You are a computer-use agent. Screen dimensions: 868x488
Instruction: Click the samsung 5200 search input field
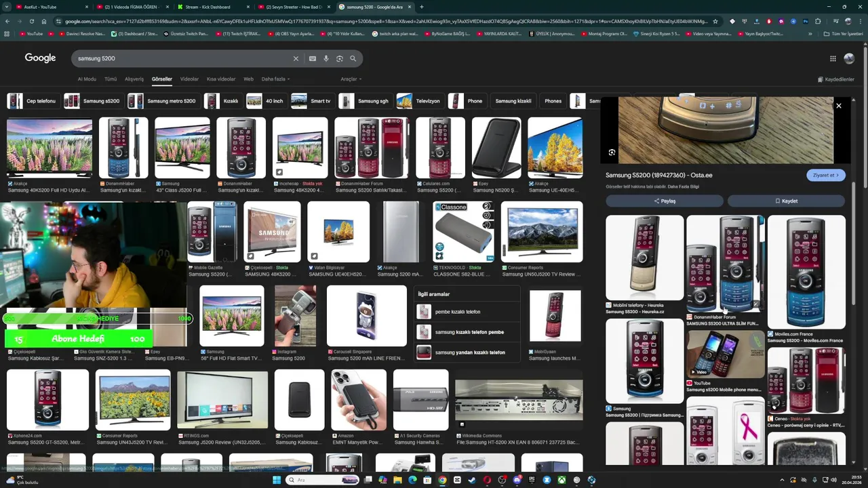183,59
